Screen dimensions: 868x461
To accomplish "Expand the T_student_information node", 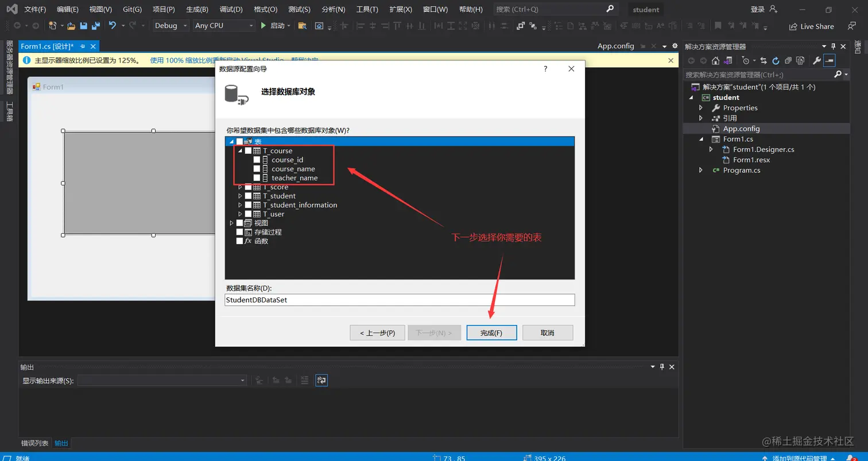I will (x=240, y=205).
